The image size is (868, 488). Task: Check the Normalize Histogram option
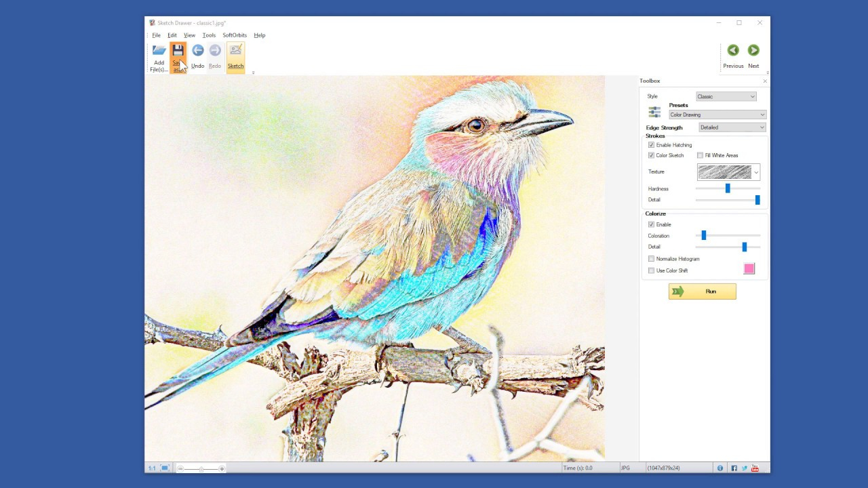[x=651, y=258]
